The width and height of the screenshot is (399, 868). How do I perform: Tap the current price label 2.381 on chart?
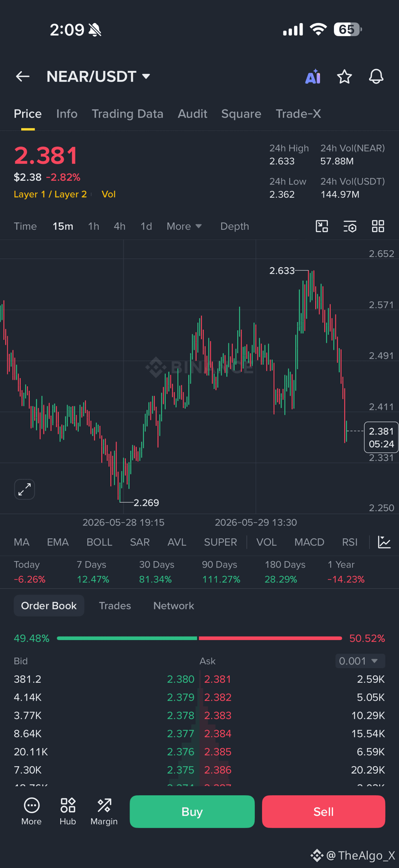[381, 437]
